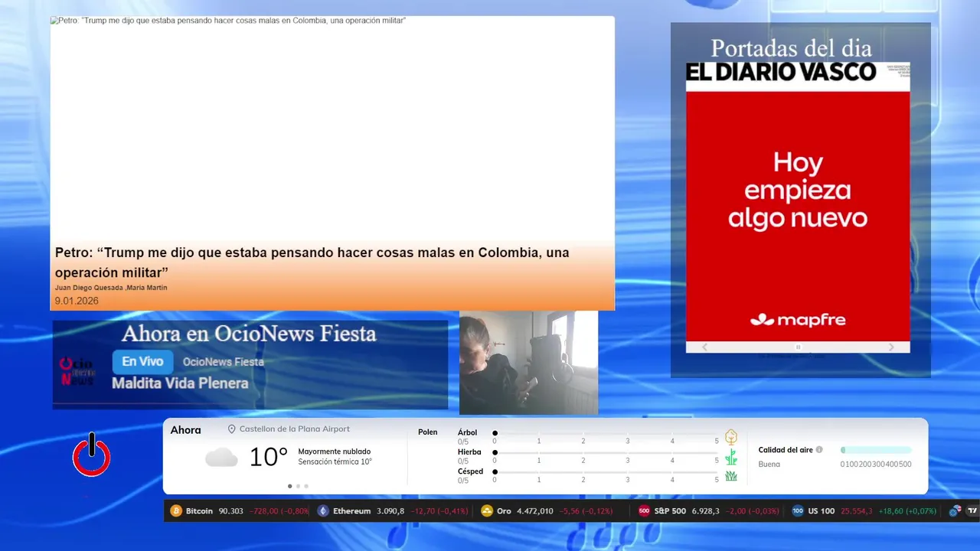The image size is (980, 551).
Task: Go to next newspaper cover arrow
Action: tap(891, 347)
